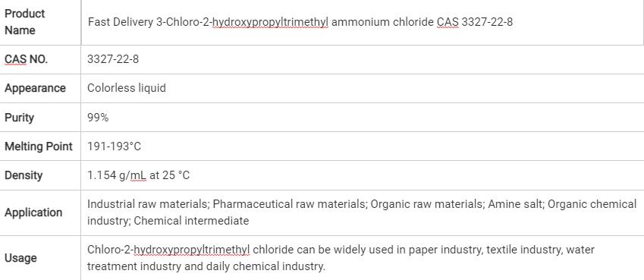644x280 pixels.
Task: Click the underlined mL unit in density
Action: (x=138, y=175)
